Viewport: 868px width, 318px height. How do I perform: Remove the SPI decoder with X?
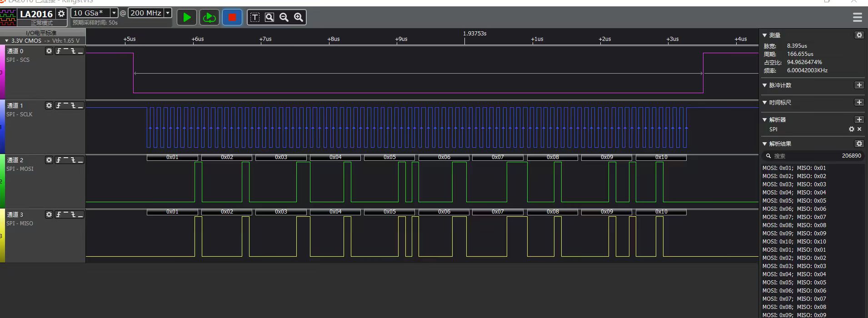(859, 129)
